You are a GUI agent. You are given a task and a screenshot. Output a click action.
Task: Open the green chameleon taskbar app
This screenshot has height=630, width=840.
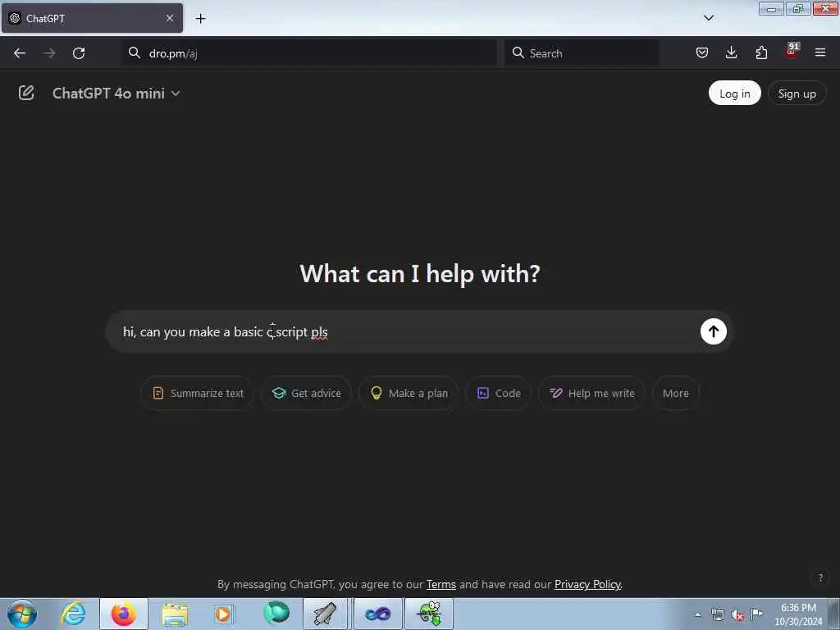click(429, 614)
